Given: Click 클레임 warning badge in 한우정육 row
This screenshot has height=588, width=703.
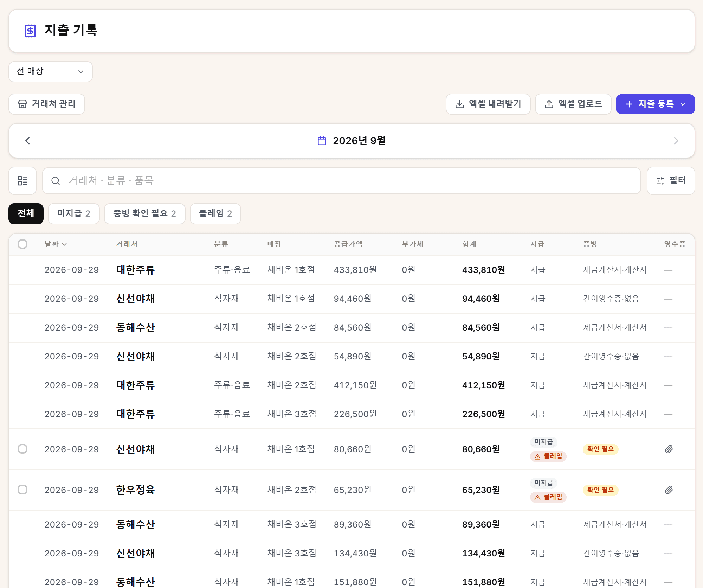Looking at the screenshot, I should [548, 497].
